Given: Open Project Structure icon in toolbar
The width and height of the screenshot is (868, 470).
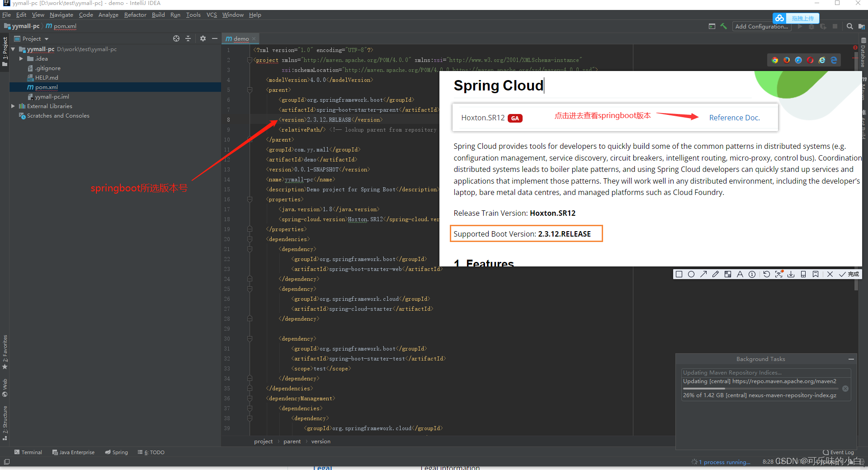Looking at the screenshot, I should 861,26.
